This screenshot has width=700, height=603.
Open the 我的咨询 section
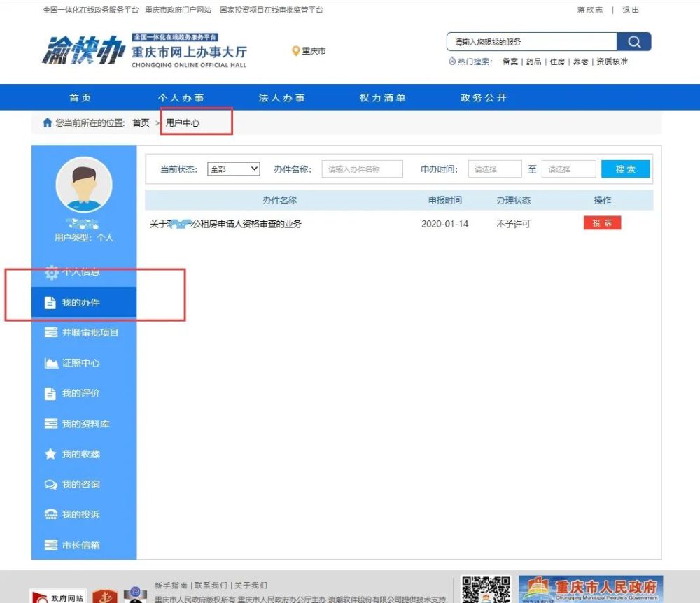click(78, 484)
